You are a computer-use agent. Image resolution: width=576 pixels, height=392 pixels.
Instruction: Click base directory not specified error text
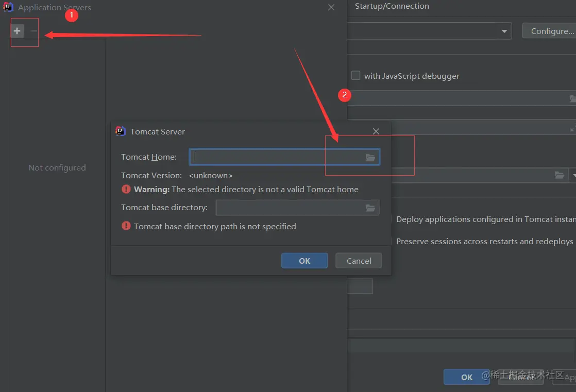pos(215,227)
